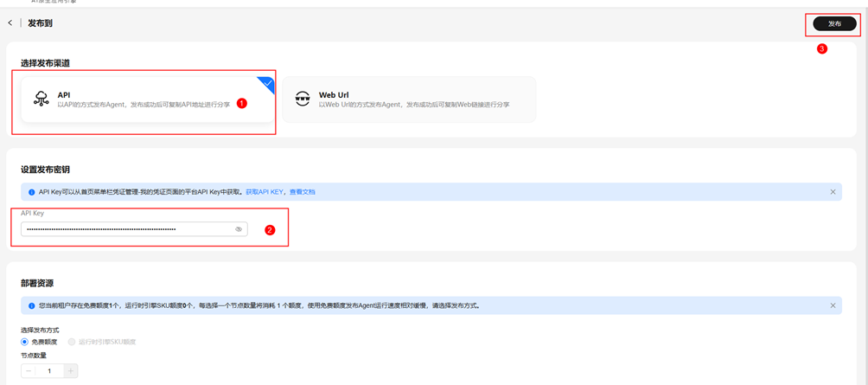
Task: Click the info icon in API Key notice
Action: [32, 192]
